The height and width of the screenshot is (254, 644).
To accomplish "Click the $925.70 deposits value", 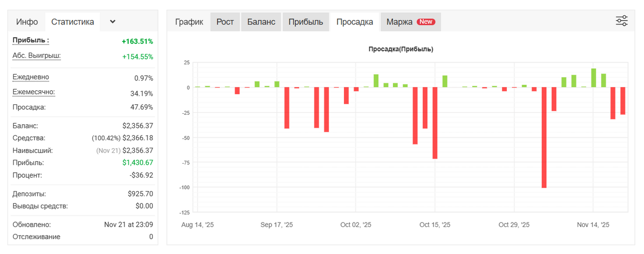I will click(x=140, y=194).
